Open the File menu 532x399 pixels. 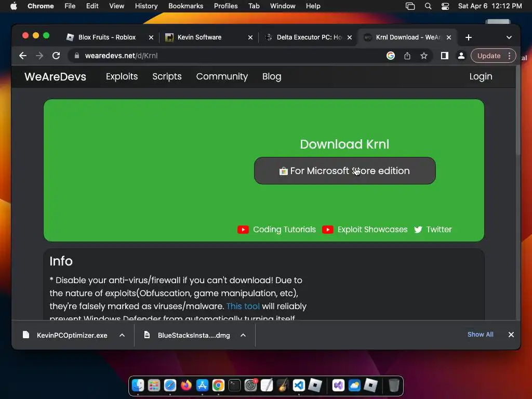[70, 6]
